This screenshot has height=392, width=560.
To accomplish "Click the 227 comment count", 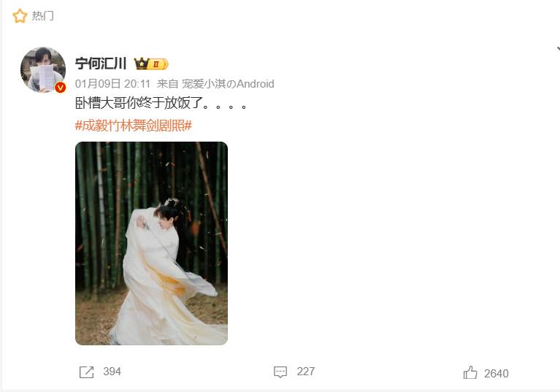I will (x=306, y=372).
